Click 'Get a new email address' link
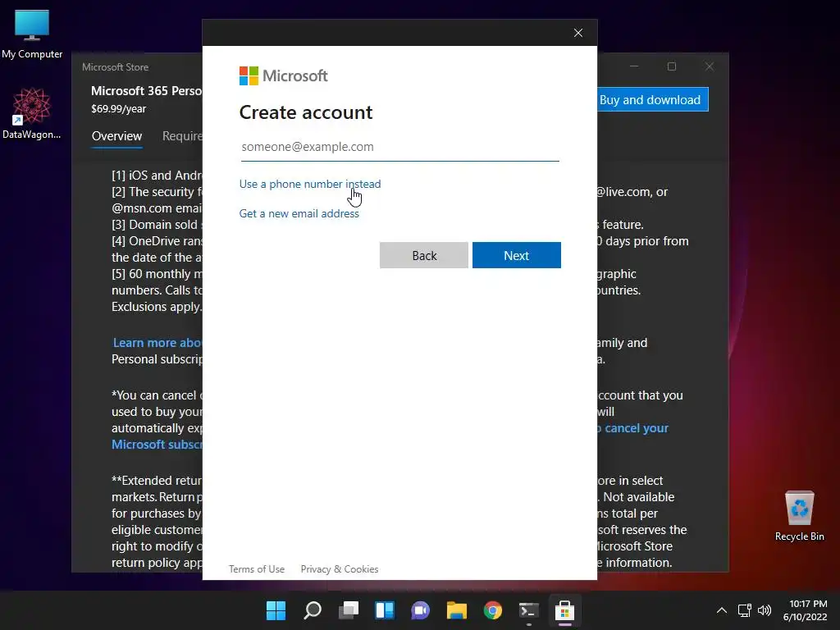The width and height of the screenshot is (840, 630). coord(299,213)
